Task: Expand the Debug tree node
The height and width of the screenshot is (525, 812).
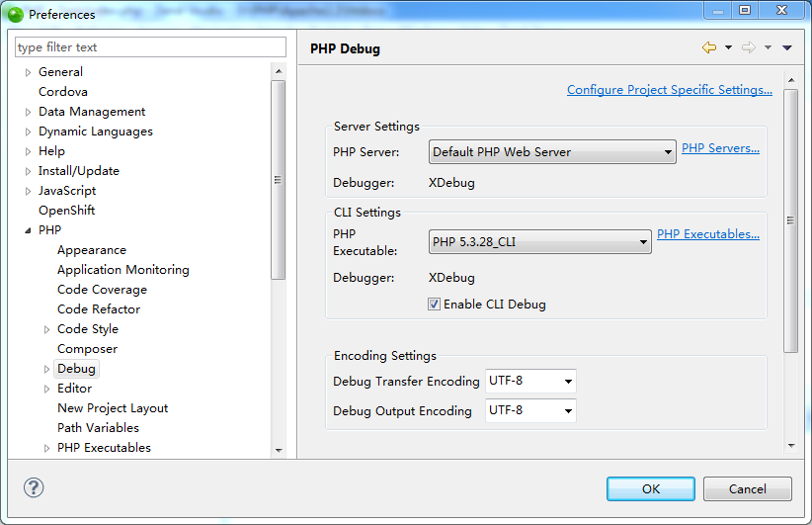Action: 46,369
